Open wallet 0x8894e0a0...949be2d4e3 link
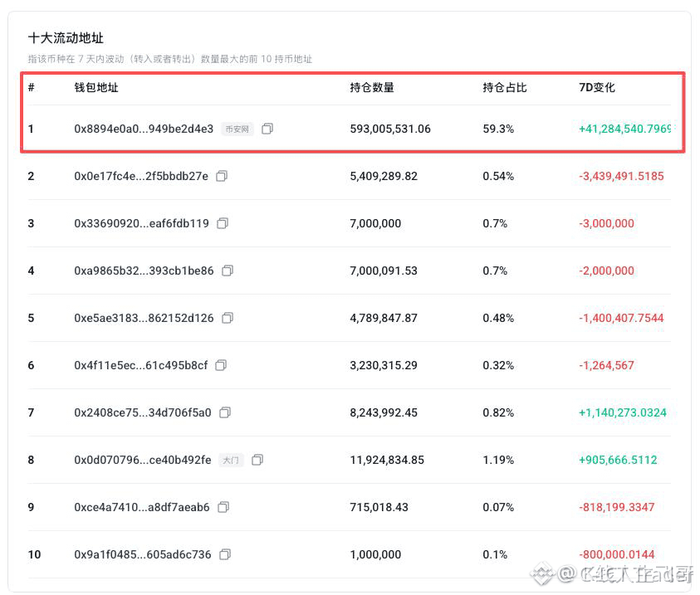This screenshot has width=700, height=595. pyautogui.click(x=144, y=129)
